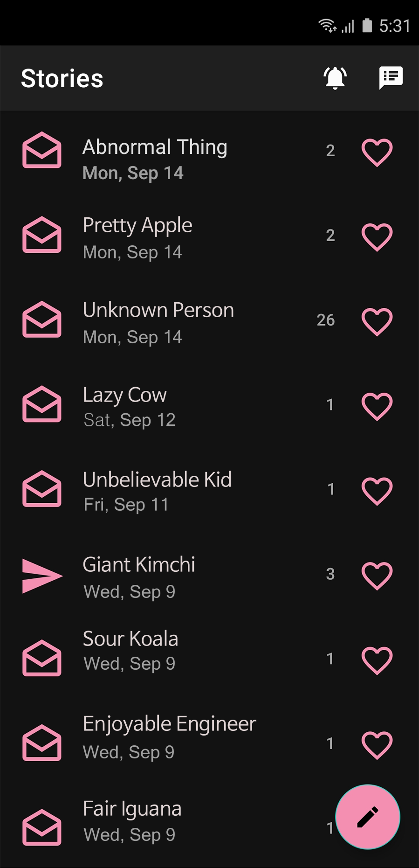Favorite the Pretty Apple story
The image size is (419, 868).
coord(377,237)
